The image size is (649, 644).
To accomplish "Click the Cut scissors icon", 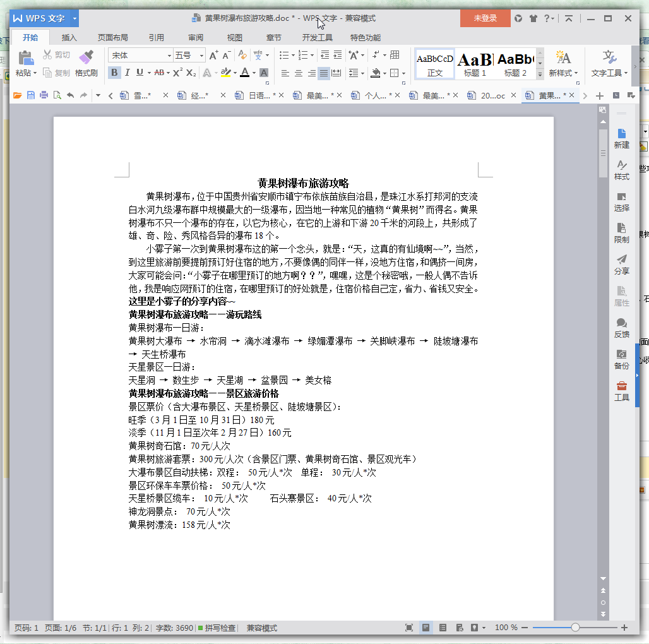I will pyautogui.click(x=47, y=55).
